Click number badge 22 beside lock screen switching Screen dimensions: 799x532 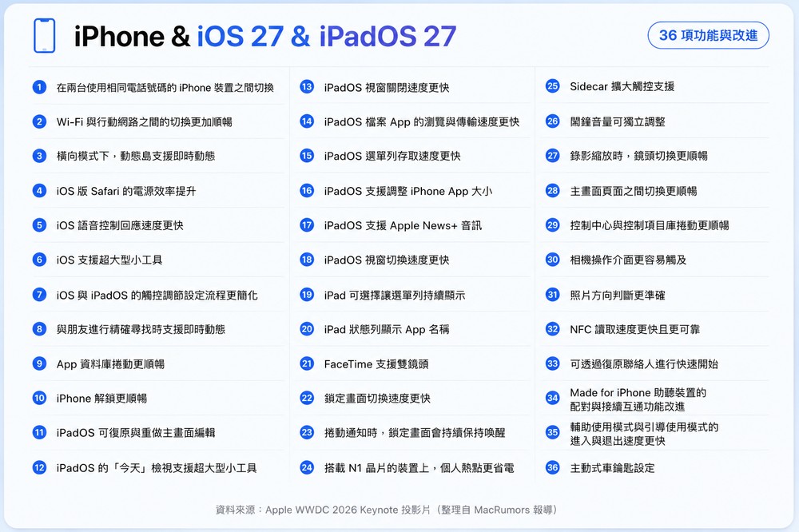pos(307,398)
